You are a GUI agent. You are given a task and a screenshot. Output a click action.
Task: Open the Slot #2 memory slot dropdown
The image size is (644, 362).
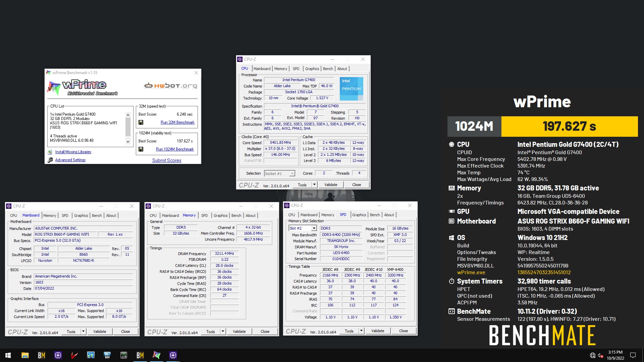314,228
